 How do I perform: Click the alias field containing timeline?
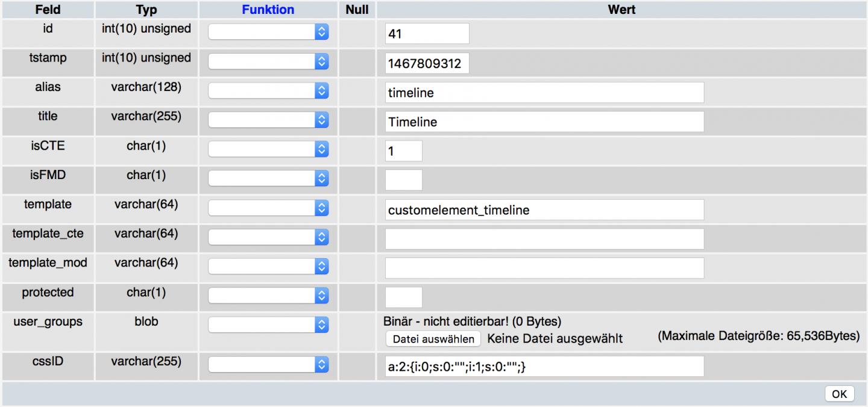point(544,92)
